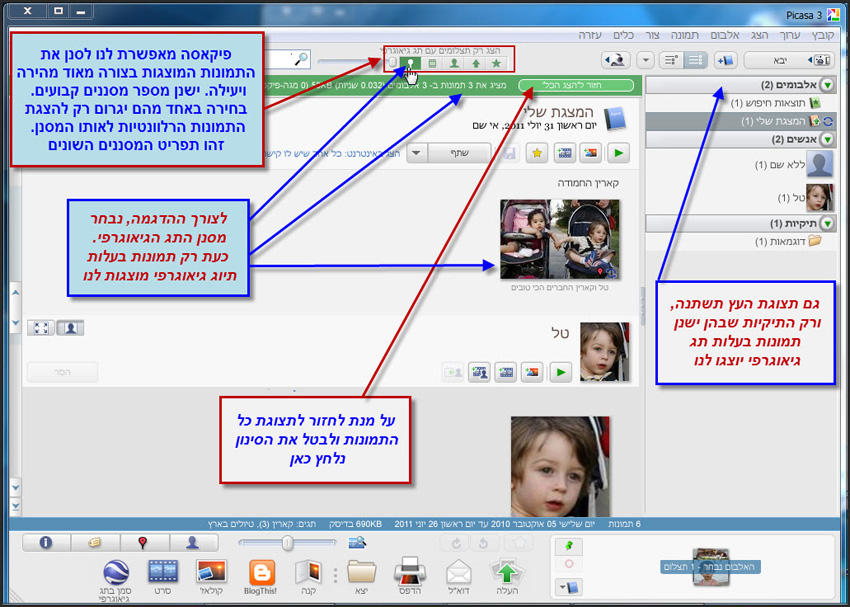Adjust the thumbnail zoom slider
The width and height of the screenshot is (850, 607).
coord(288,543)
